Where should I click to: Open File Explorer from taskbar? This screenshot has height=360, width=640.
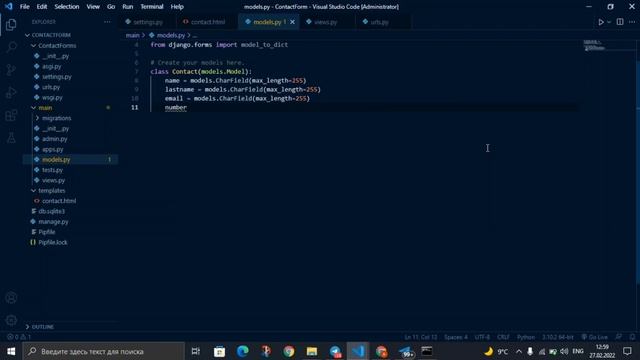(x=312, y=351)
